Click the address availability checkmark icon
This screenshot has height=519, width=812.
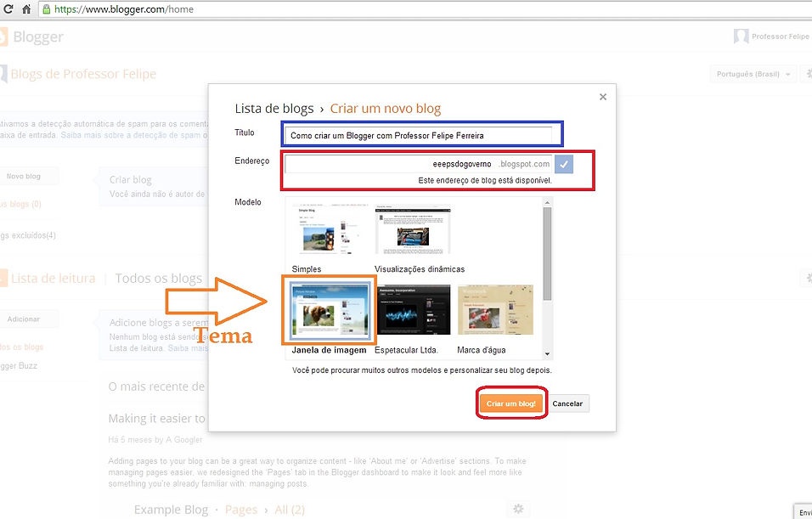point(563,164)
